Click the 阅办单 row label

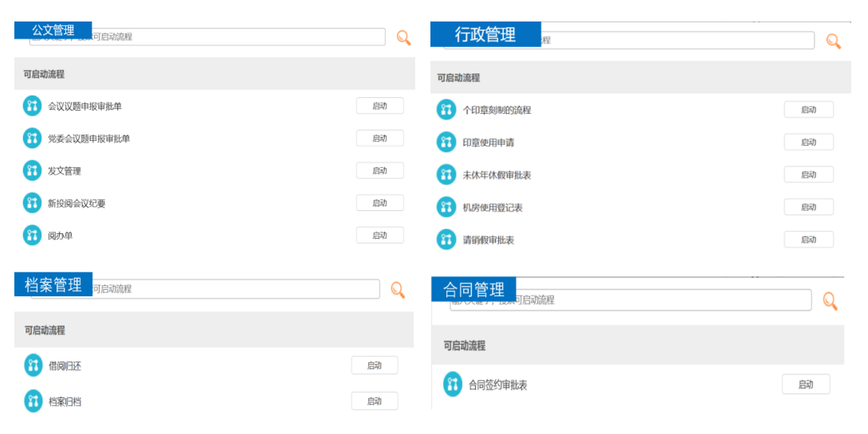pos(60,236)
